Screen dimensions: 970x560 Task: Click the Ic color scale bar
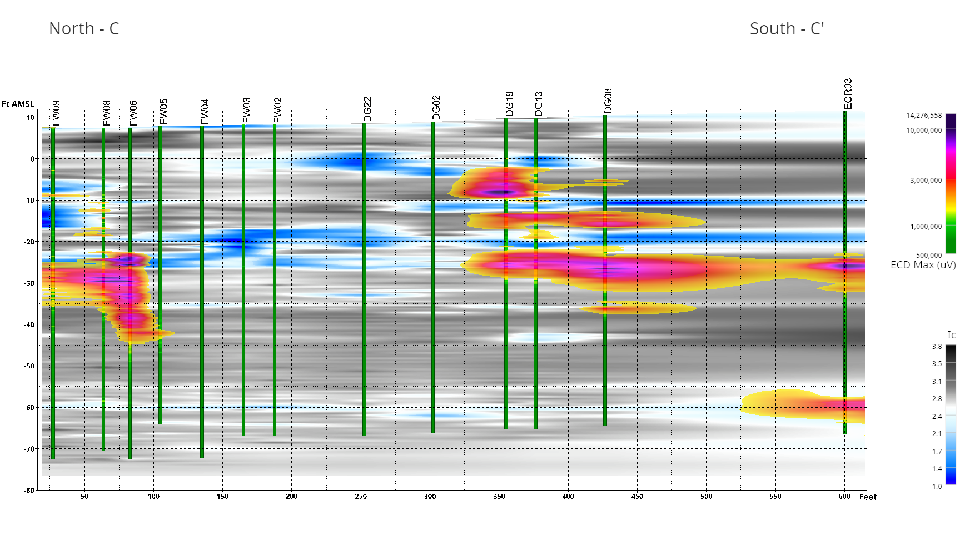(x=951, y=415)
